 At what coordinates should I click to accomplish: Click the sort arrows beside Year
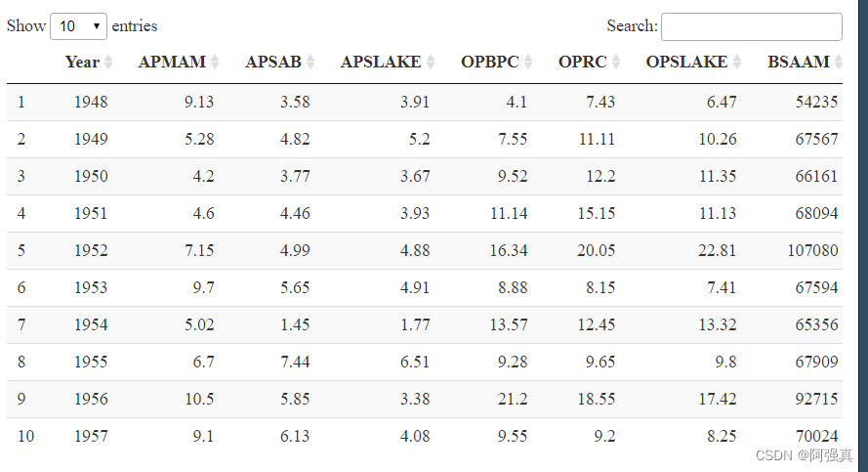[108, 63]
